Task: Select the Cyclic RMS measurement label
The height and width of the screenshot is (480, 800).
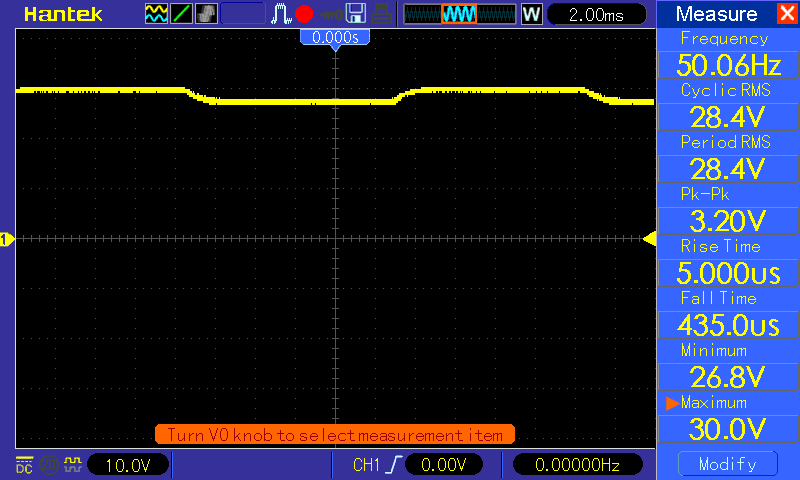Action: (726, 90)
